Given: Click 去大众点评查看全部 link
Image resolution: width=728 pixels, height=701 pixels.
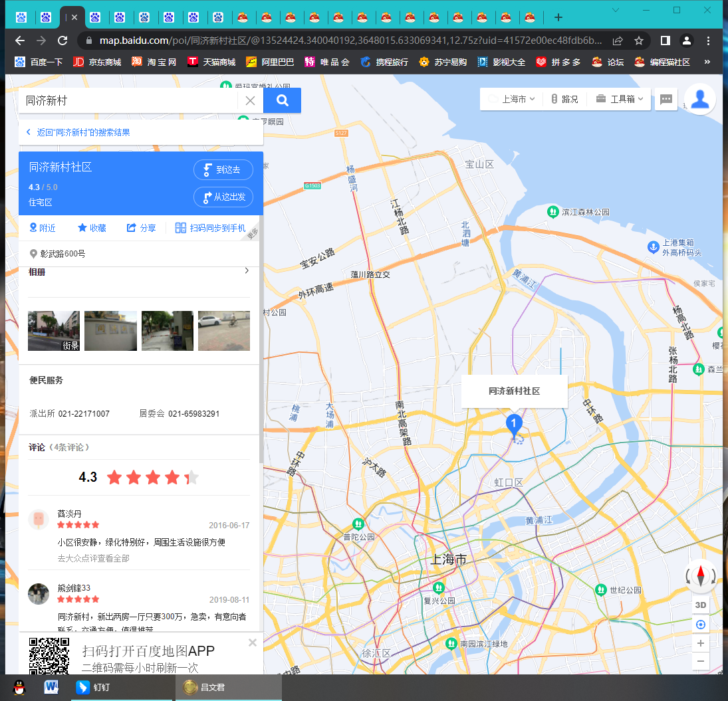Looking at the screenshot, I should point(93,558).
